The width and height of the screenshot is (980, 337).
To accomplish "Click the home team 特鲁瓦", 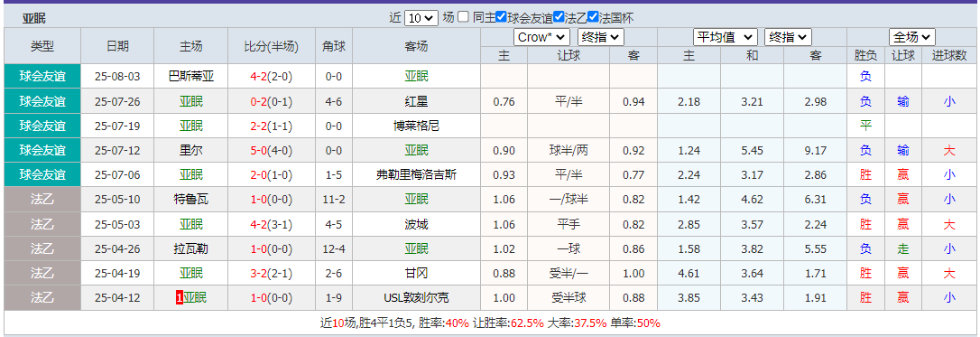I will [191, 200].
